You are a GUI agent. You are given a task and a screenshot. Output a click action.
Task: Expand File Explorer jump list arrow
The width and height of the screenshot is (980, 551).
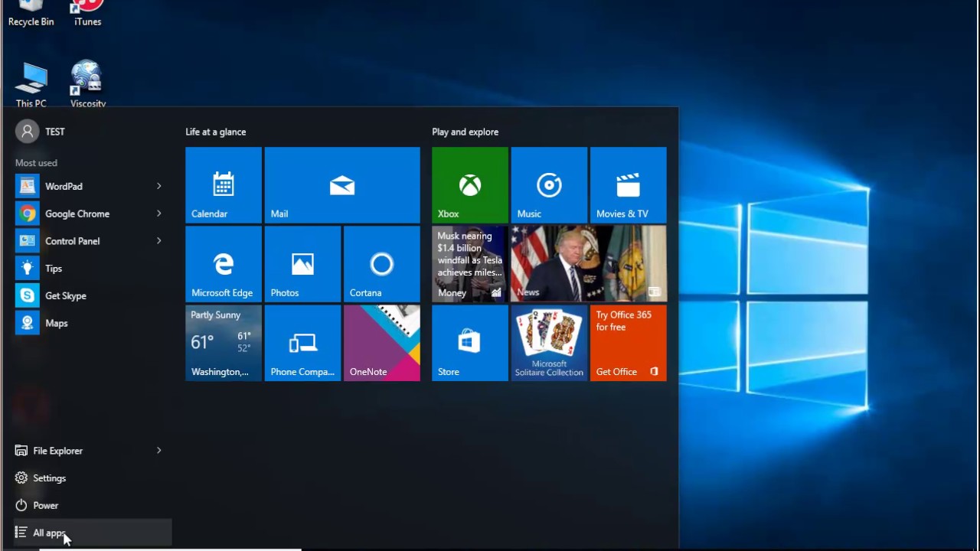[159, 451]
